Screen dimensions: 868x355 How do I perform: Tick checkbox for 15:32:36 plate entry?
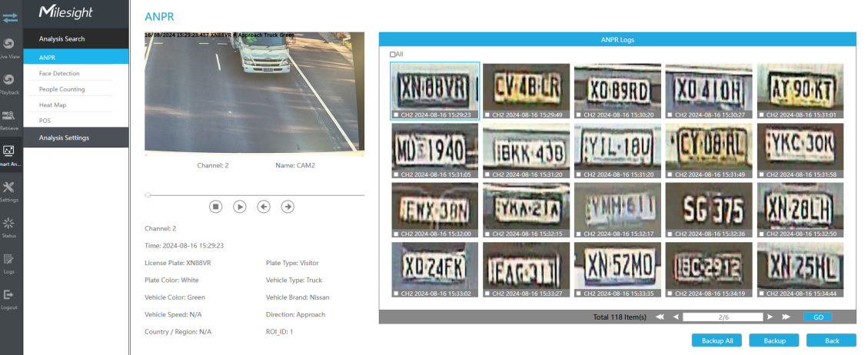coord(670,234)
